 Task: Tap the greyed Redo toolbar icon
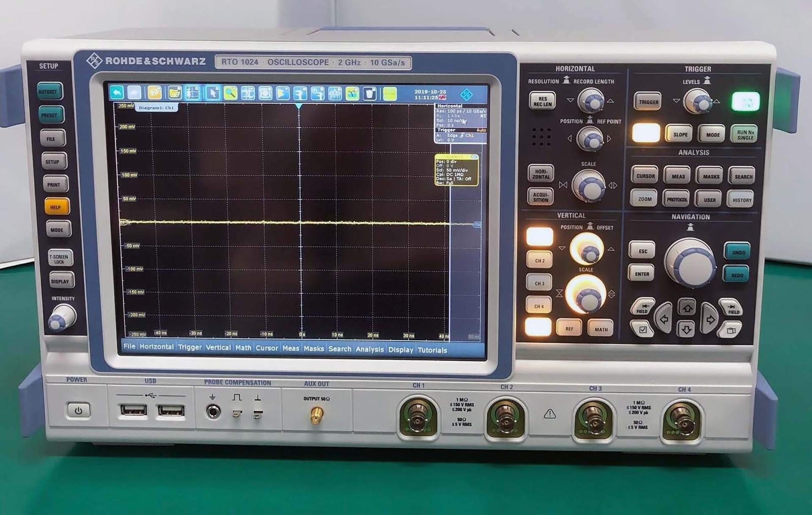pos(134,92)
